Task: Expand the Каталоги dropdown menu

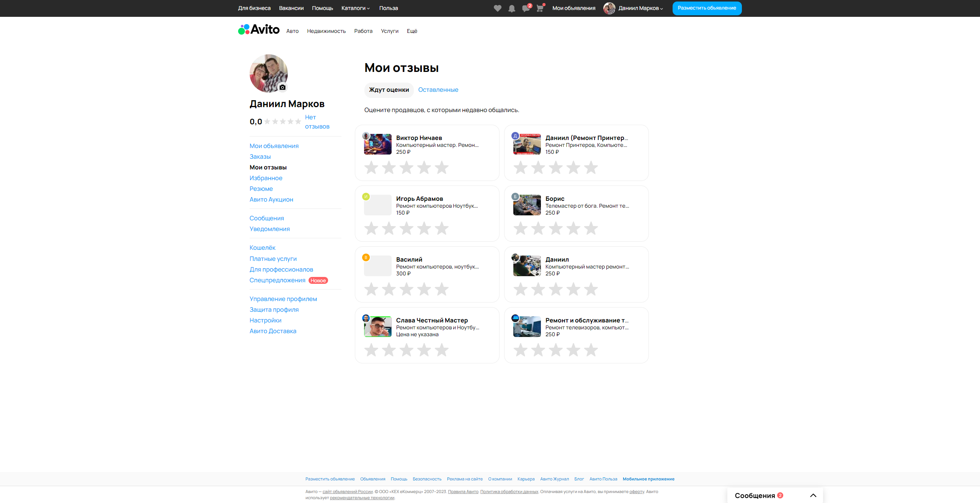Action: (x=355, y=8)
